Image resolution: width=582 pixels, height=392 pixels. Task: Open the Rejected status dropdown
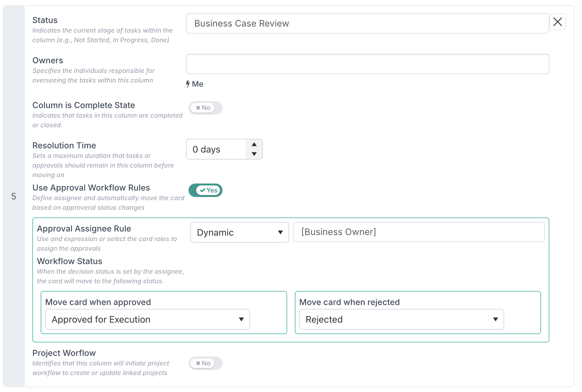click(401, 319)
